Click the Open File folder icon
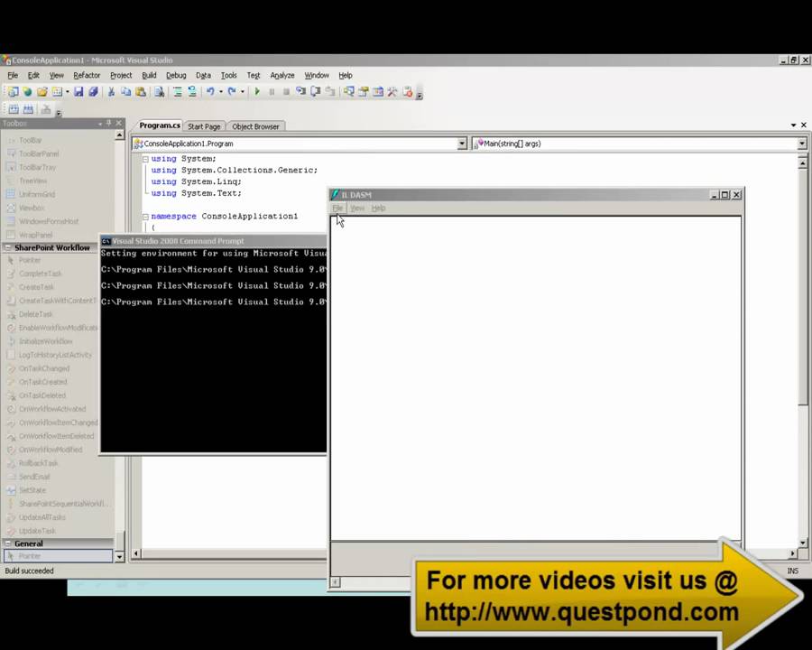The width and height of the screenshot is (812, 650). coord(42,92)
